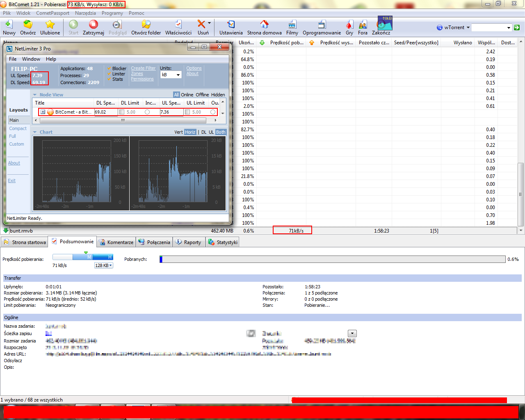Click the Exit link in NetLimiter sidebar
The image size is (525, 420).
[11, 180]
